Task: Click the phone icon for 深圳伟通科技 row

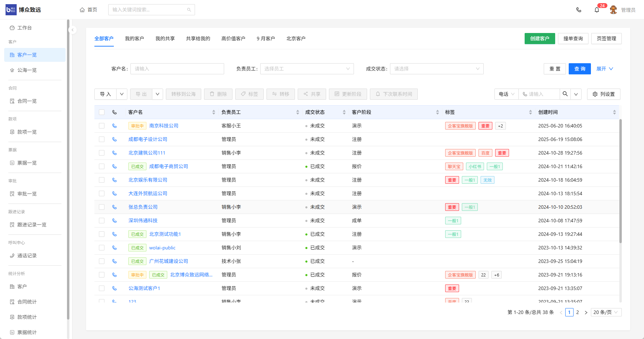Action: coord(115,221)
